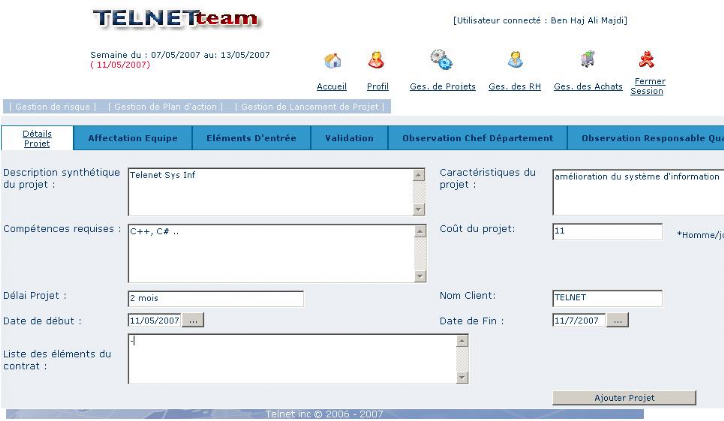The image size is (724, 421).
Task: Open the Profil link
Action: 378,86
